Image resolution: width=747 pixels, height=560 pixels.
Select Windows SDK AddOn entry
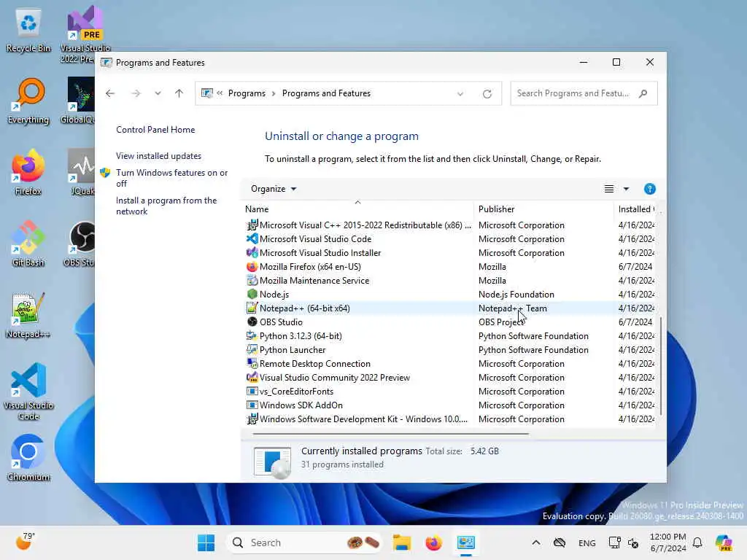pyautogui.click(x=449, y=405)
